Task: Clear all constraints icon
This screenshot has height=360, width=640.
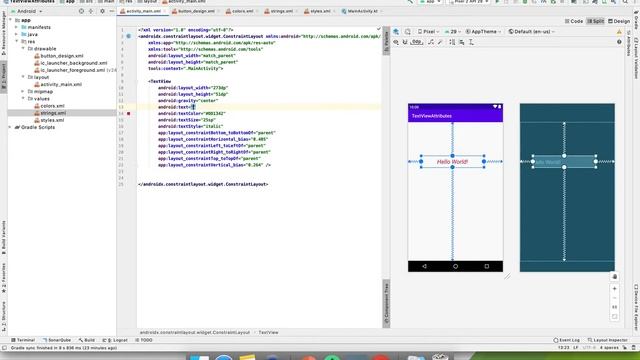Action: 431,42
